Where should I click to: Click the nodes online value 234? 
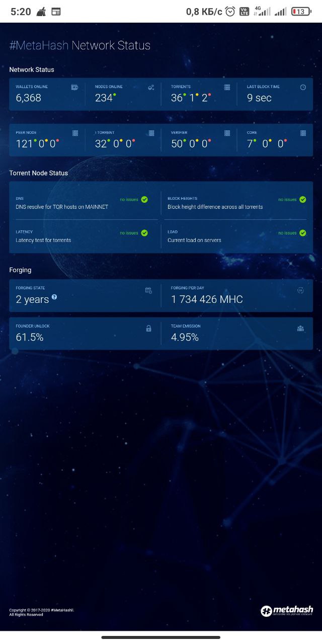(x=104, y=98)
